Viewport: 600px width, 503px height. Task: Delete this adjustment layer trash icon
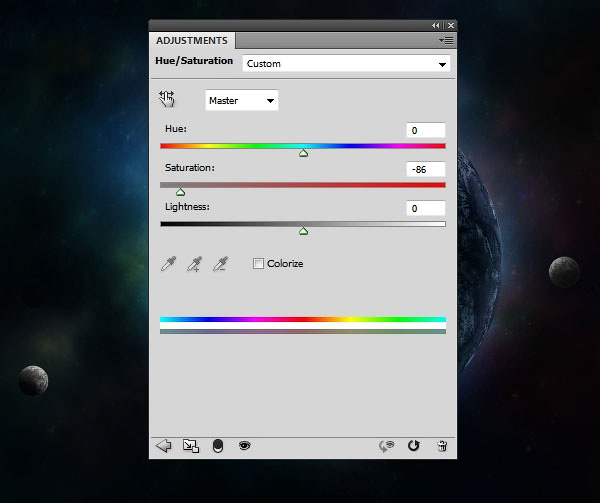point(442,446)
